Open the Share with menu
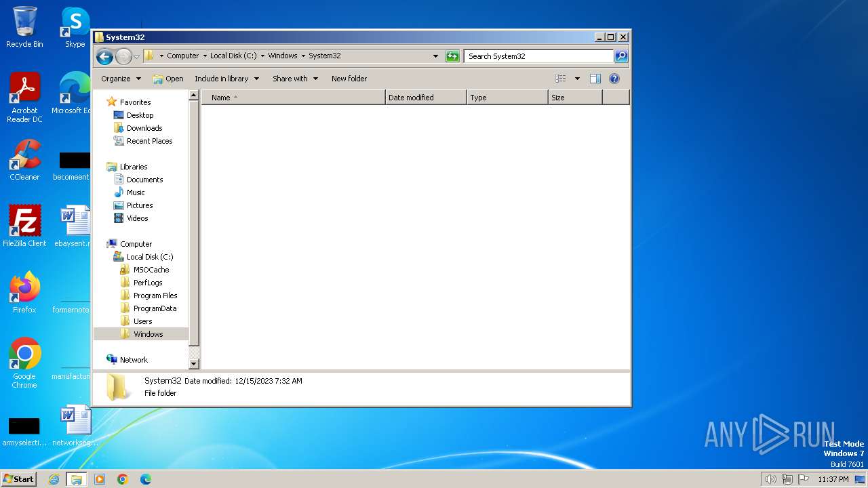Image resolution: width=868 pixels, height=488 pixels. [x=295, y=79]
